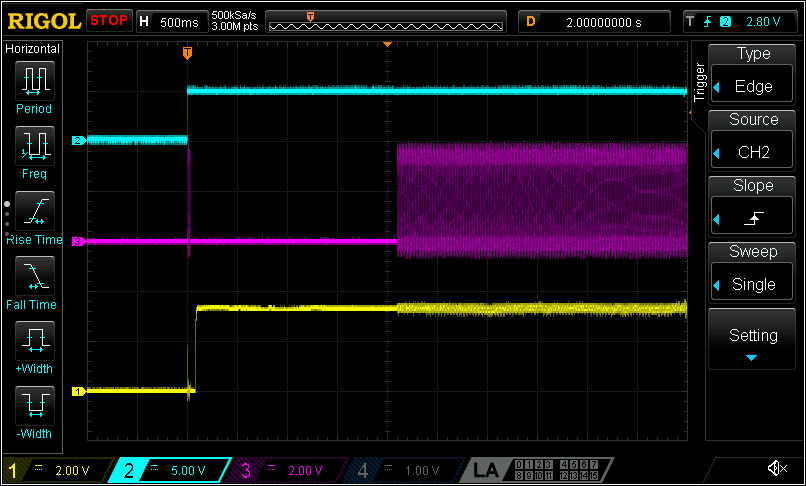Select the -Width measurement icon
The image size is (806, 486).
[x=34, y=406]
